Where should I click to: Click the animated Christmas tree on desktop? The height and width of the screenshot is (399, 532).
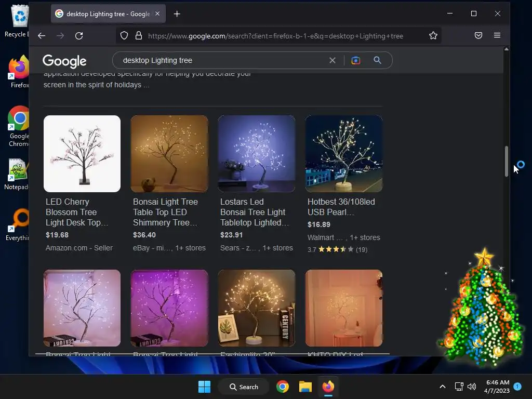[482, 309]
